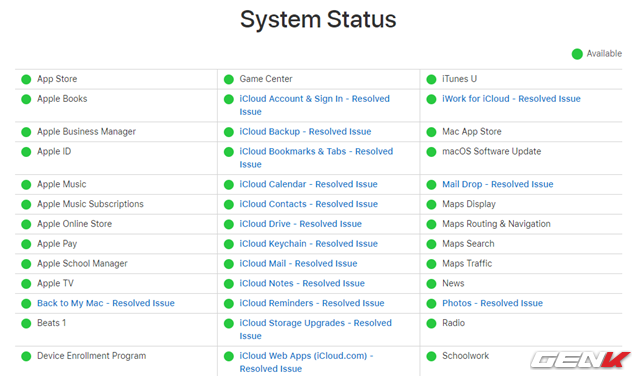Screen dimensions: 640x376
Task: Click the green dot beside iCloud Notes
Action: pyautogui.click(x=229, y=284)
